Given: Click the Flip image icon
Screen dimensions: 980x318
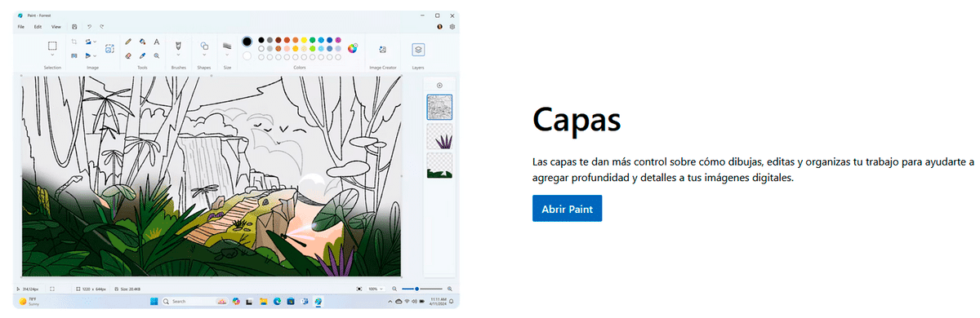Looking at the screenshot, I should click(x=87, y=55).
